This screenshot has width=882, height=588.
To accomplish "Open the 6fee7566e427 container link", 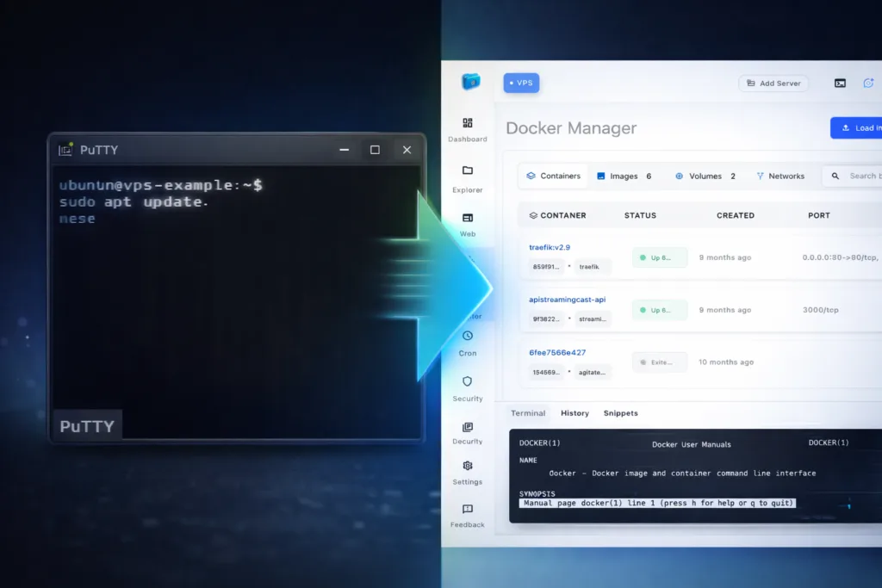I will tap(557, 352).
